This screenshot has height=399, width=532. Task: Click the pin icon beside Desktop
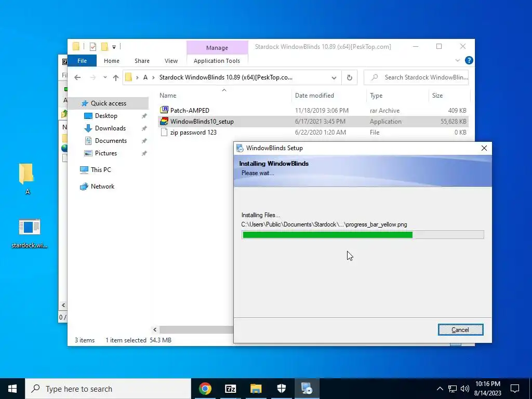coord(144,116)
